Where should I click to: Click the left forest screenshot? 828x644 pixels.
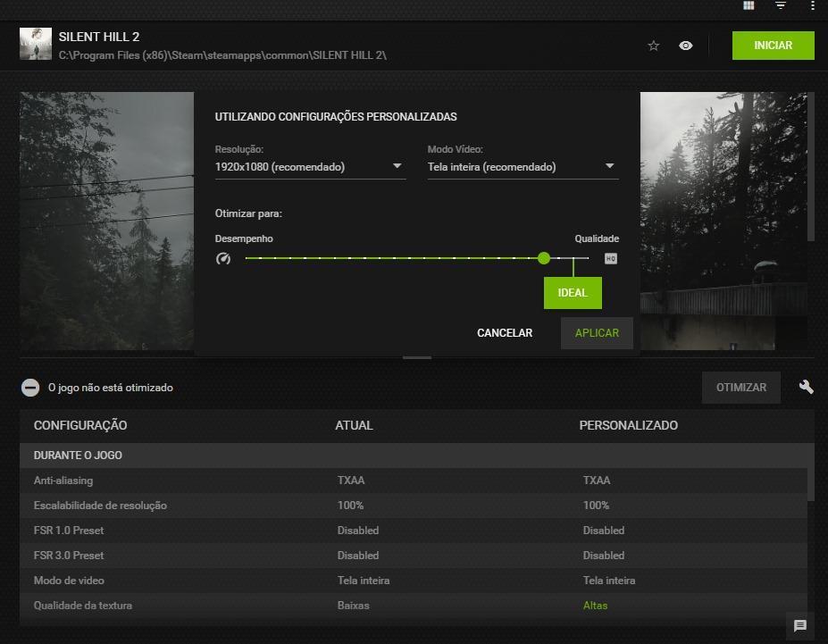(x=106, y=221)
